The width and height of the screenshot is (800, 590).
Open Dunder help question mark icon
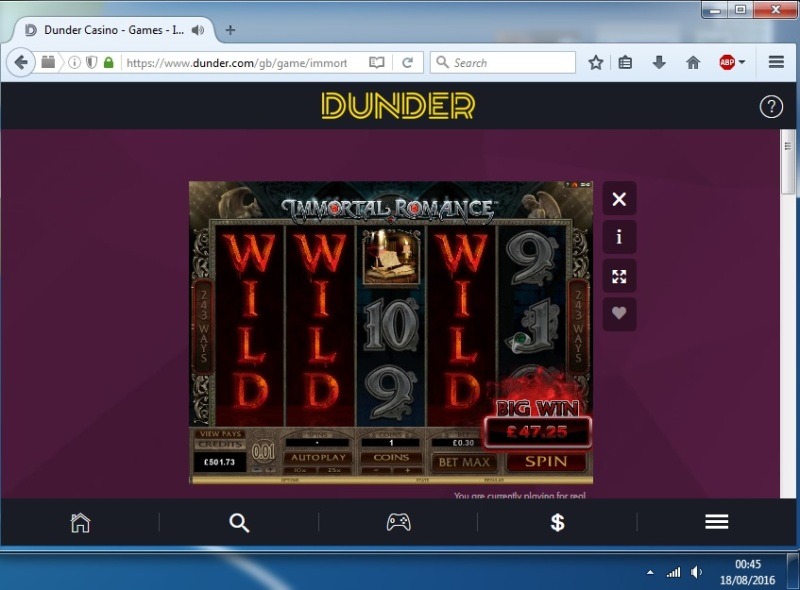pyautogui.click(x=771, y=107)
